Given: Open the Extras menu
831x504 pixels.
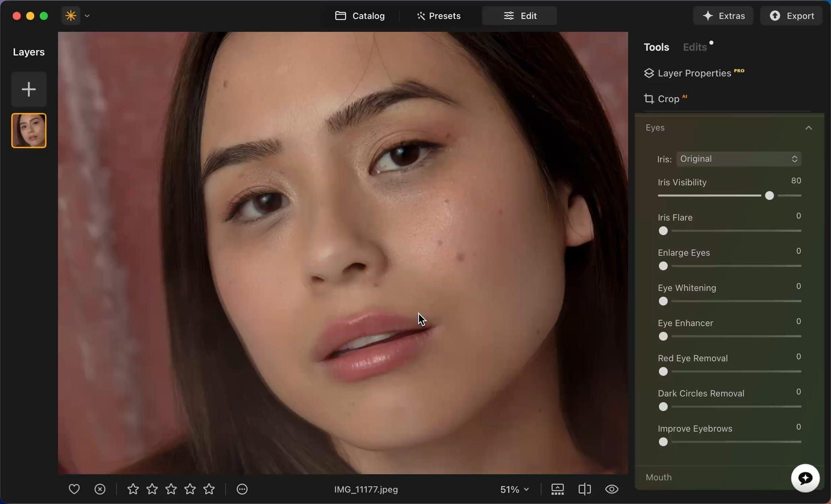Looking at the screenshot, I should point(723,16).
